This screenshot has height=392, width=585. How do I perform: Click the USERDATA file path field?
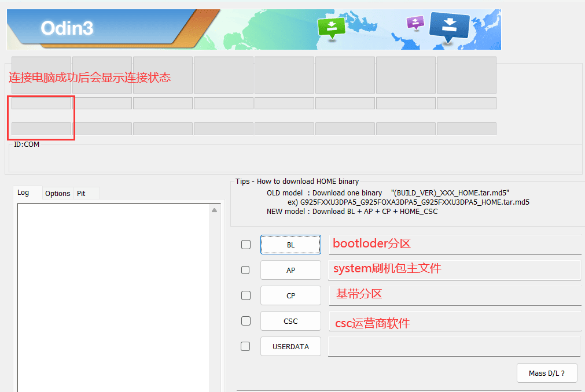[x=454, y=346]
